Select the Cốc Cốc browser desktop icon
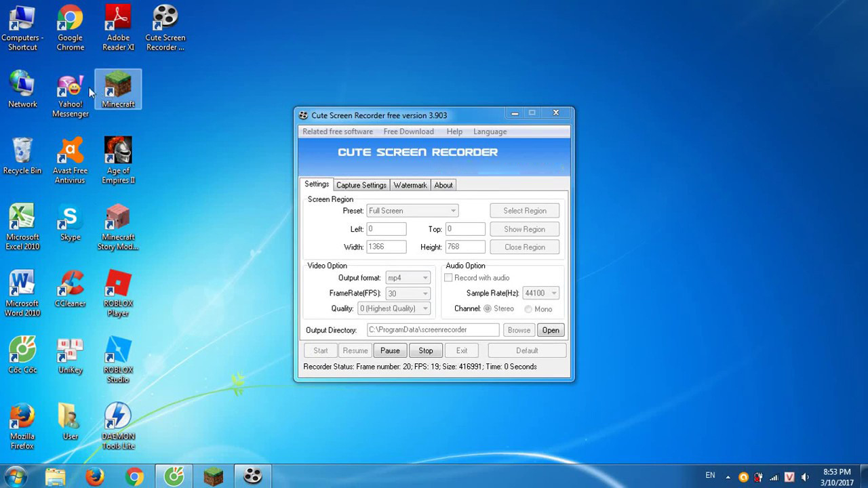 click(22, 355)
